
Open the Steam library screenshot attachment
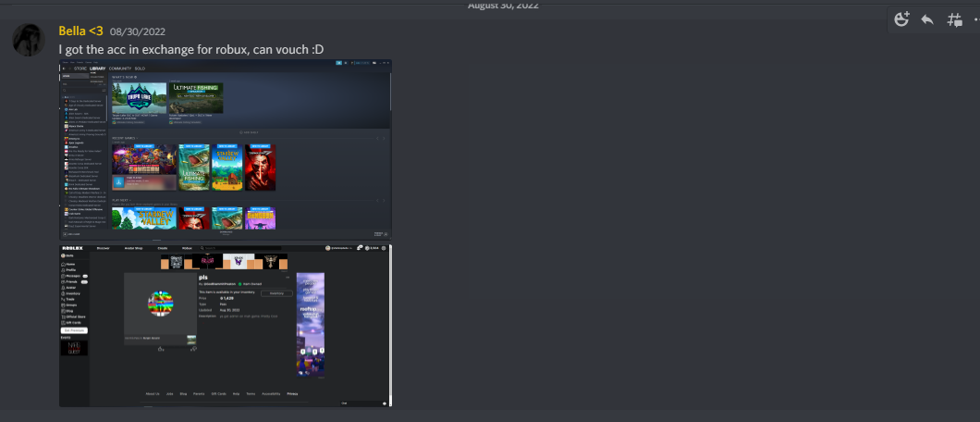(226, 149)
